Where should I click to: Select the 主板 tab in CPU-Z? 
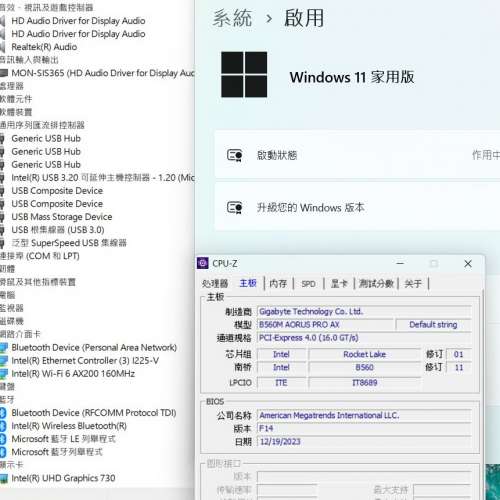click(248, 283)
